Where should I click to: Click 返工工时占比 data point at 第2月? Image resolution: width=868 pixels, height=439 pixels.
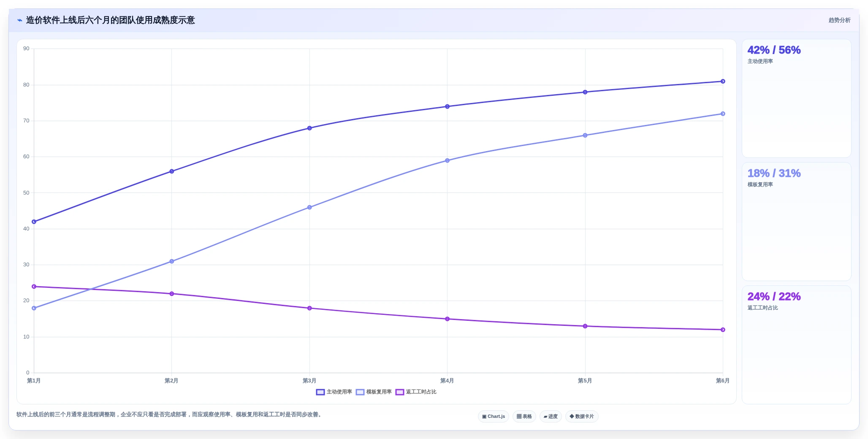[172, 294]
